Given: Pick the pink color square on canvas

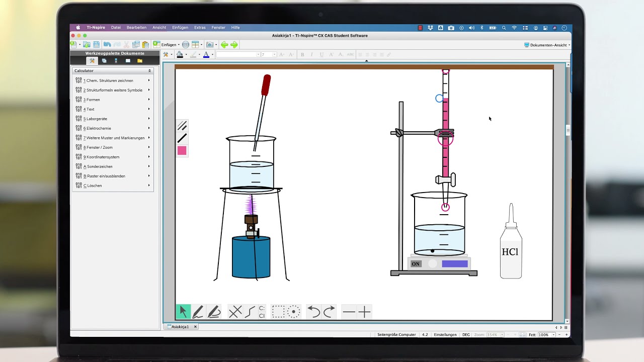Looking at the screenshot, I should [x=182, y=150].
